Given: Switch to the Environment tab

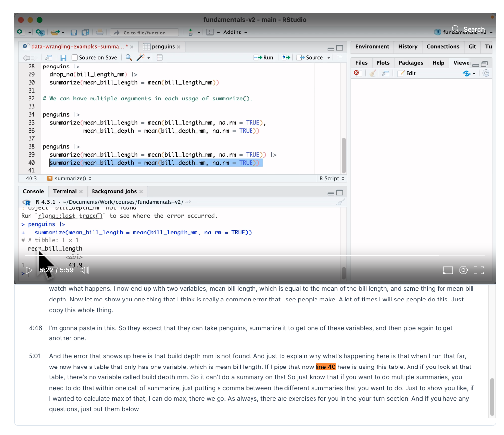Looking at the screenshot, I should coord(372,47).
